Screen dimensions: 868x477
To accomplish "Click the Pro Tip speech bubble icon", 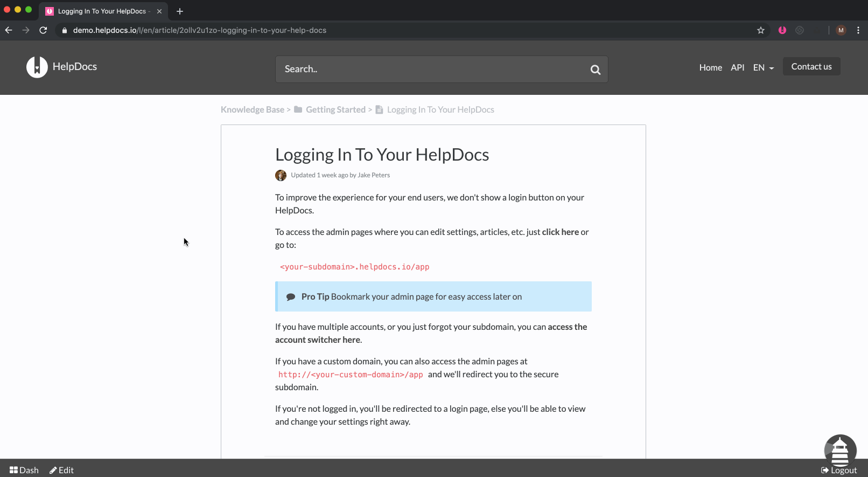I will [x=291, y=297].
